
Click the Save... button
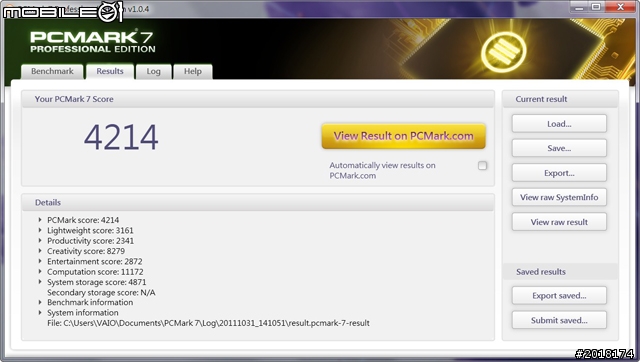[x=559, y=148]
